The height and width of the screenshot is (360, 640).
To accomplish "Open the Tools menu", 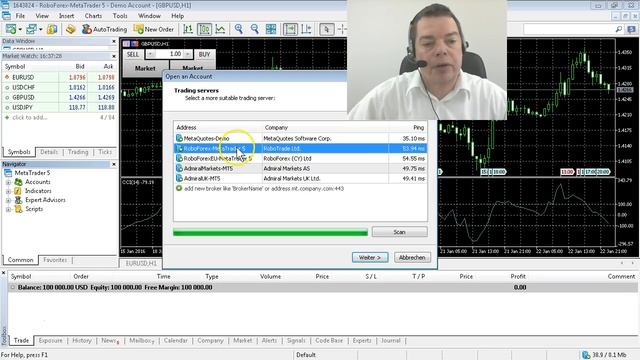I will point(120,16).
